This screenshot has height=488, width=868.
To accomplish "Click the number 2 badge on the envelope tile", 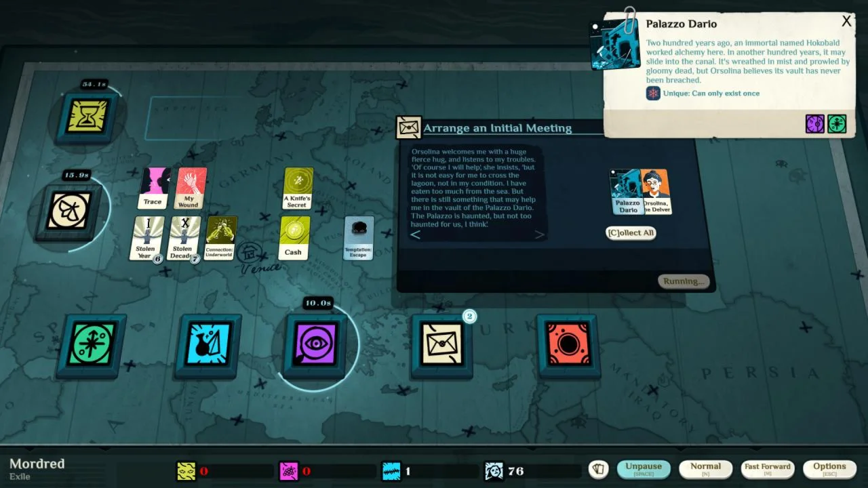I will (469, 317).
